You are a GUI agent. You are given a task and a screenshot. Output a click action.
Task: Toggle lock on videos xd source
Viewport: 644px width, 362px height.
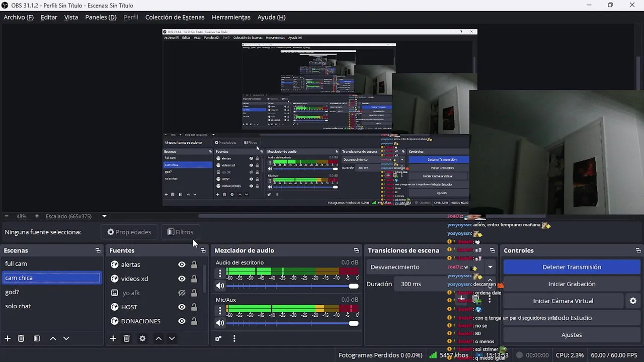pyautogui.click(x=194, y=279)
